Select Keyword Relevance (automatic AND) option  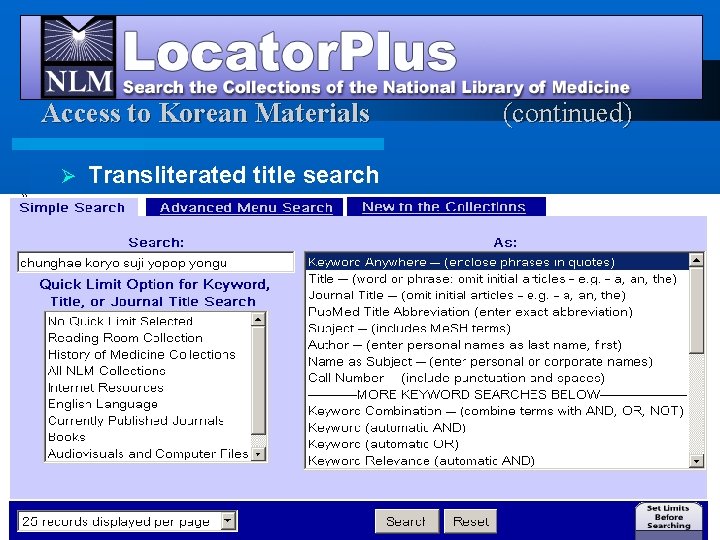point(497,461)
